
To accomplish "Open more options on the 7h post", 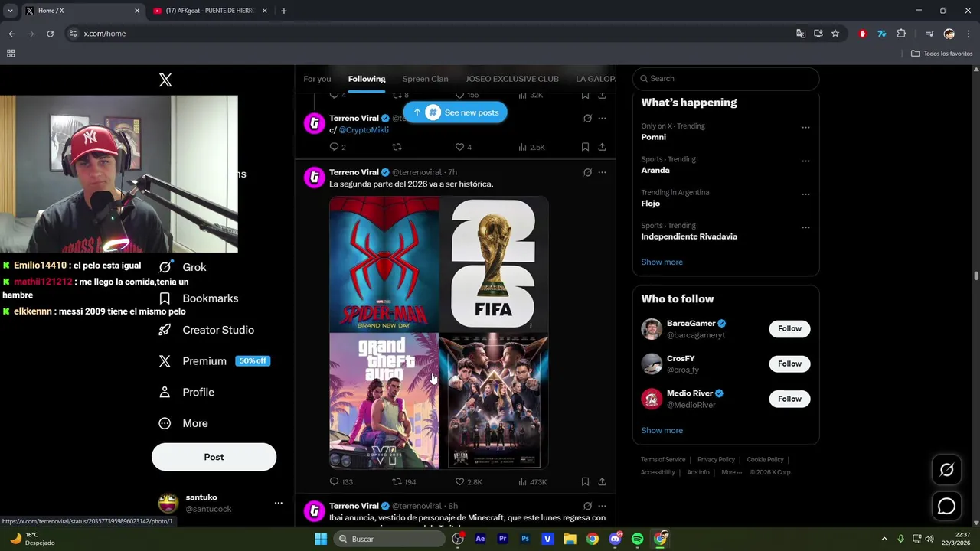I will (602, 172).
